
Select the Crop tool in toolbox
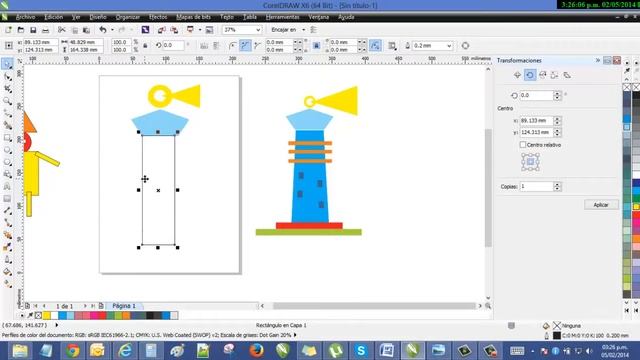(x=7, y=89)
